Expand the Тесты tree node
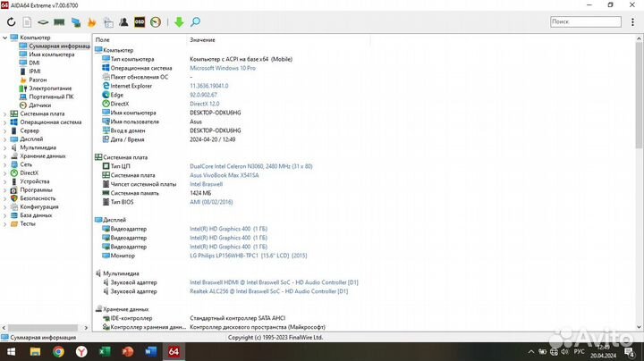 5,224
